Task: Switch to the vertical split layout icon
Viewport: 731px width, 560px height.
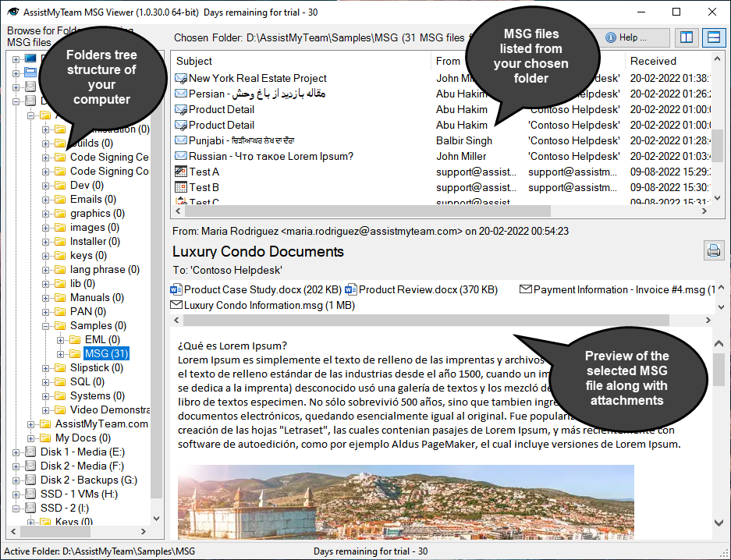Action: (686, 37)
